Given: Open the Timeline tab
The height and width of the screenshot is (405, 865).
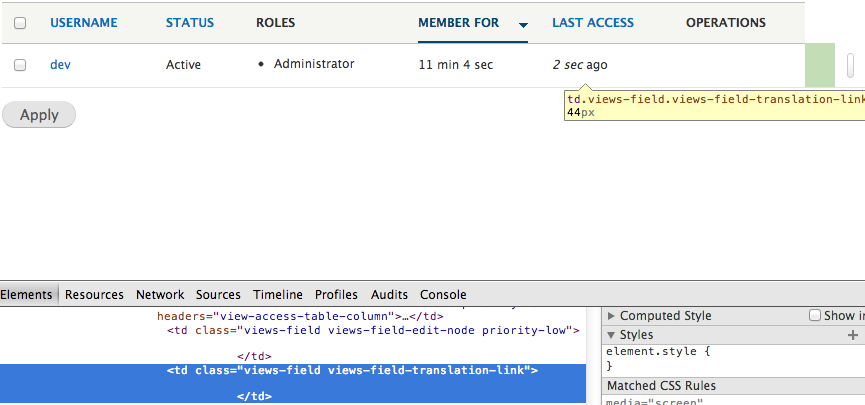Looking at the screenshot, I should point(277,294).
